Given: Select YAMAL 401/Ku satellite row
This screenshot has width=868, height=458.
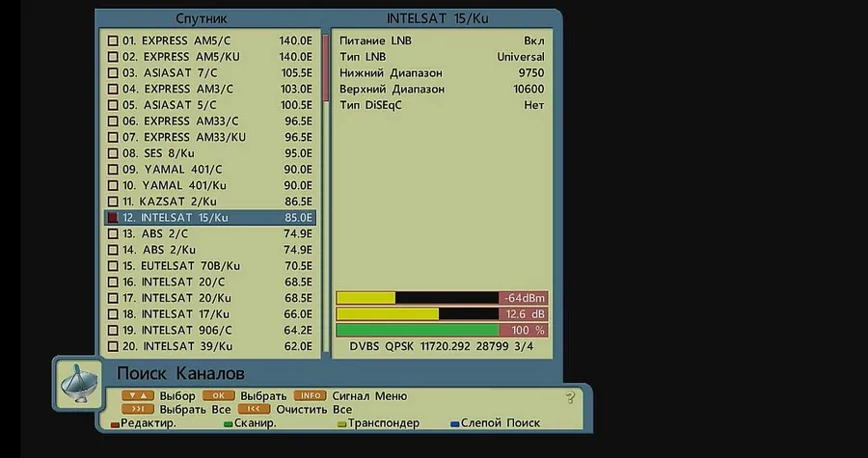Looking at the screenshot, I should [x=210, y=186].
